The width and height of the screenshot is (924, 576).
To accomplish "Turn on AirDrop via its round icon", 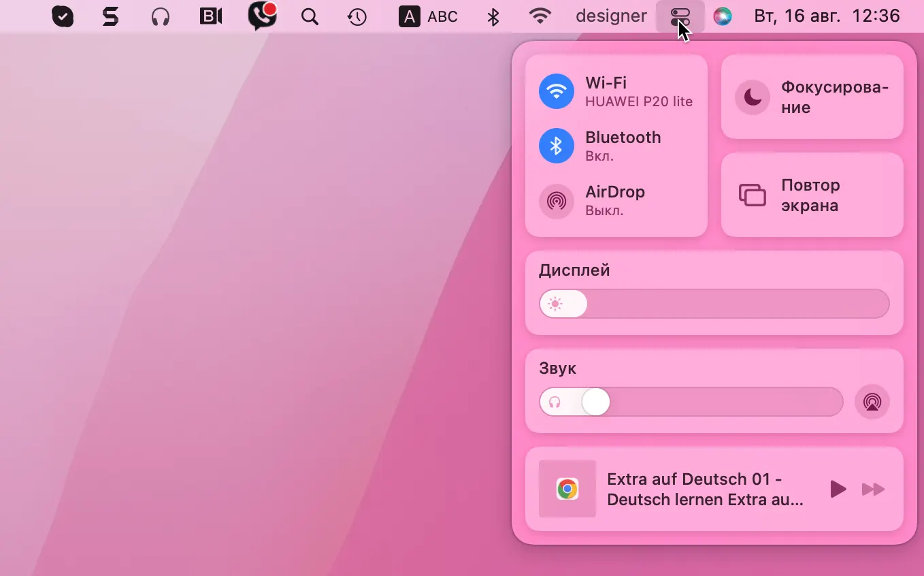I will coord(557,201).
